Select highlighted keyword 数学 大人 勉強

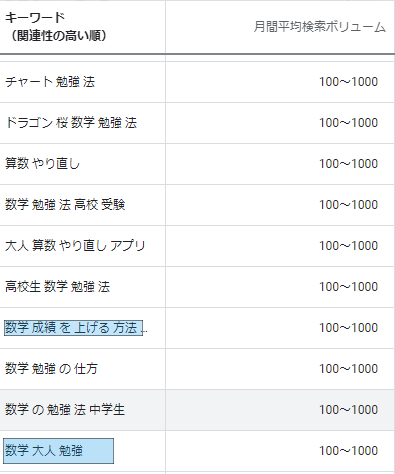point(59,451)
